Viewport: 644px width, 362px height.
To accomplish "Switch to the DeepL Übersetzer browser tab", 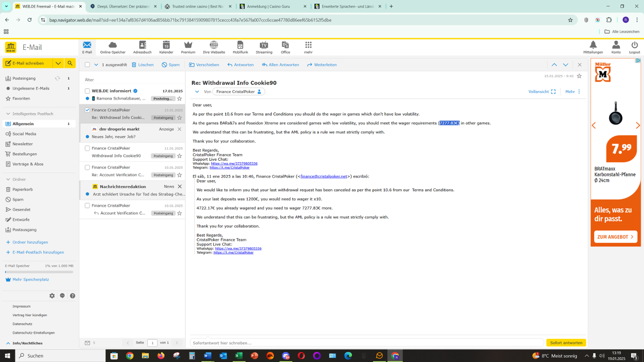I will click(120, 6).
